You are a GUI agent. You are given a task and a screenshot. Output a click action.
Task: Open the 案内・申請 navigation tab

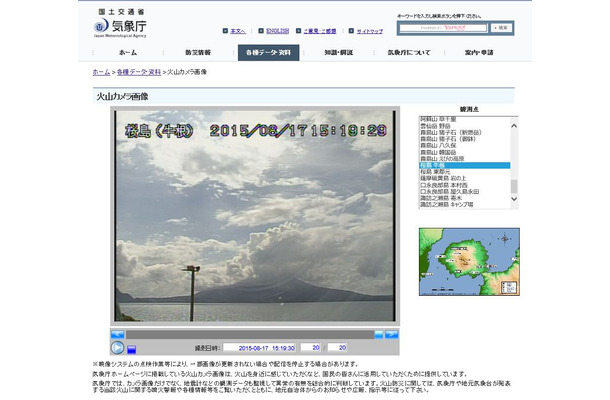click(479, 53)
